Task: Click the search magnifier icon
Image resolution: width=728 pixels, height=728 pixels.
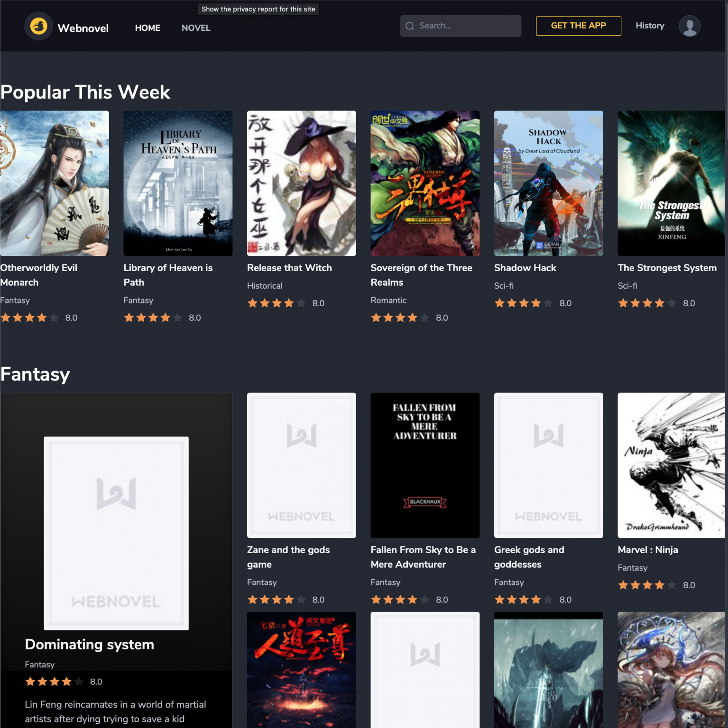Action: click(x=410, y=26)
